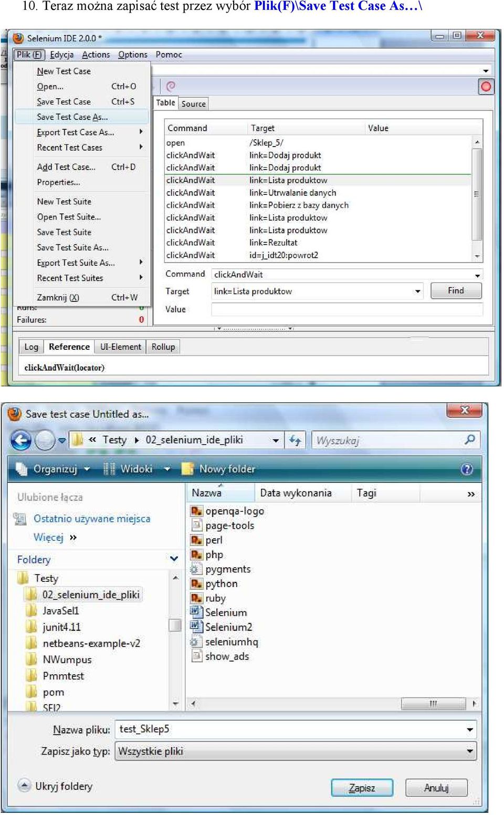
Task: Open the Target field dropdown arrow
Action: (x=418, y=291)
